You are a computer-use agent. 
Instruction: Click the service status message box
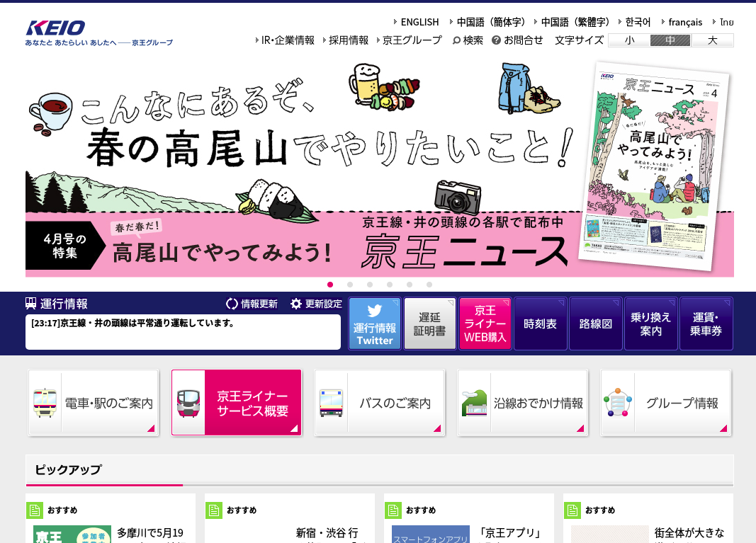(184, 332)
